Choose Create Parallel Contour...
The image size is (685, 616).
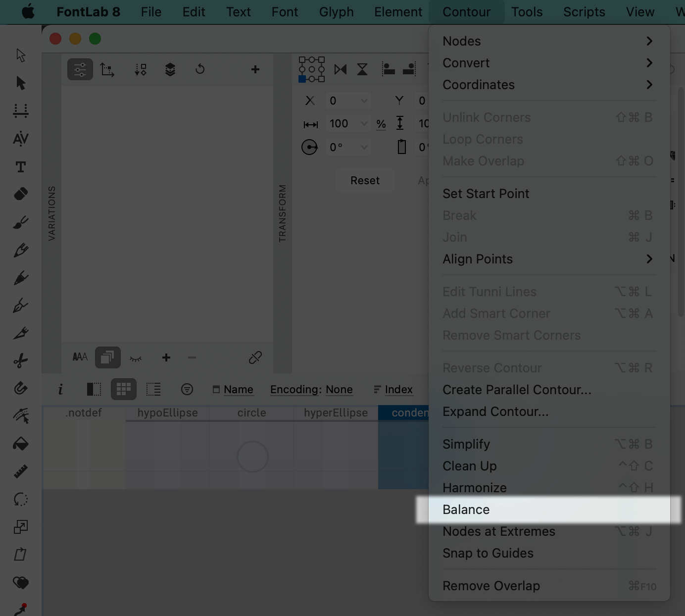(549, 390)
